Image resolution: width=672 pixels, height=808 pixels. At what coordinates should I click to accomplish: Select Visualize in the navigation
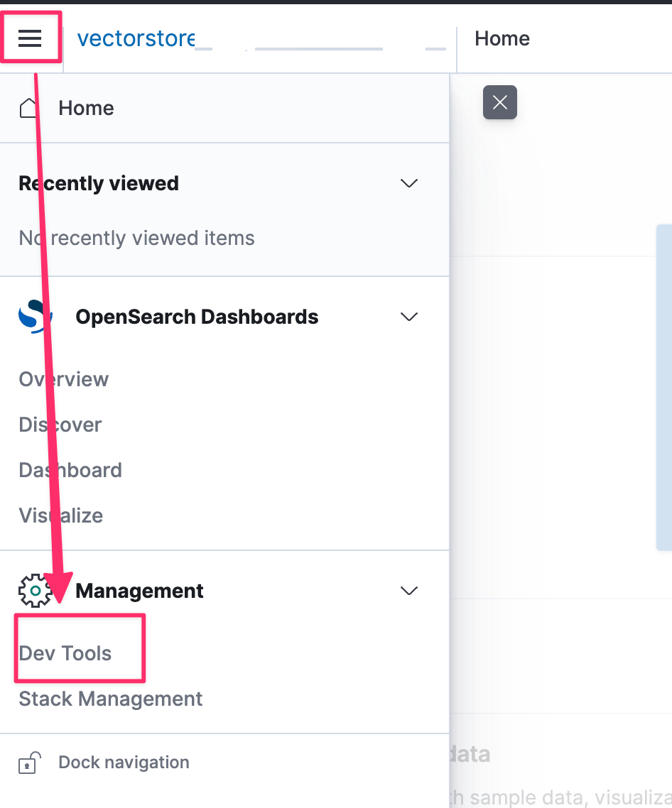point(61,515)
